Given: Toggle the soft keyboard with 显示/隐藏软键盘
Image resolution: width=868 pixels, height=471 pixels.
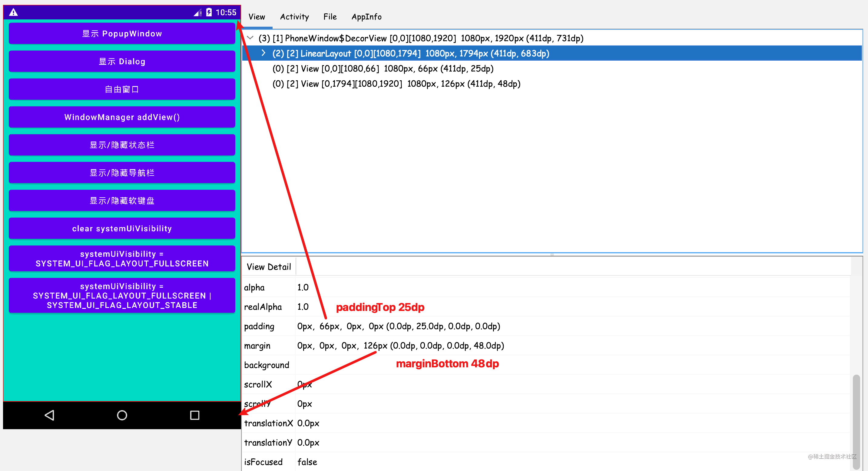Looking at the screenshot, I should pyautogui.click(x=122, y=200).
